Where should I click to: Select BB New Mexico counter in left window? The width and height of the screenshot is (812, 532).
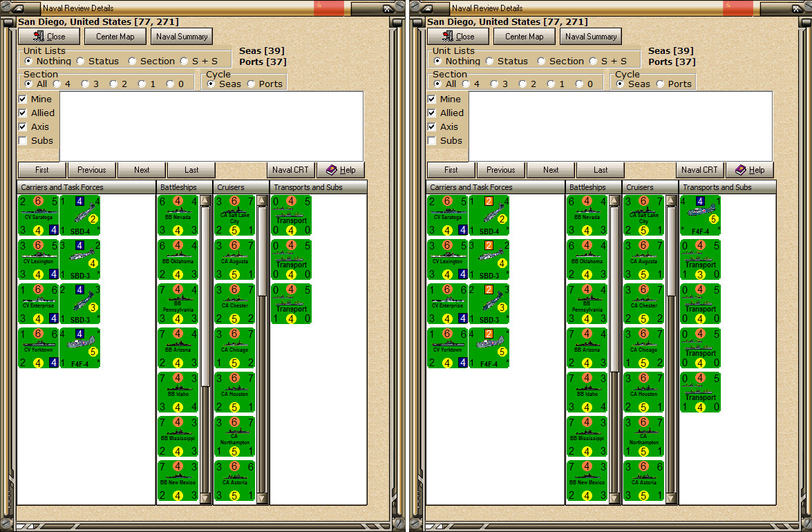(x=178, y=481)
